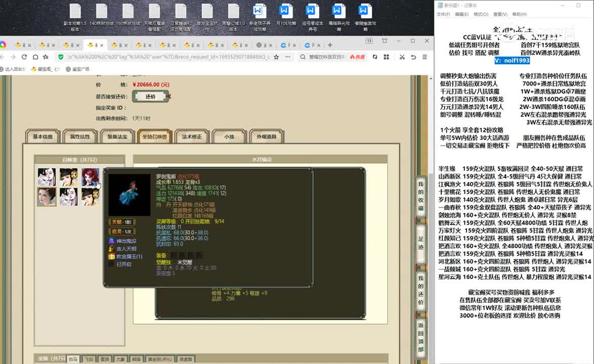Viewport: 594px width, 364px height.
Task: Select the 黄金狮(点化) mount tab
Action: (x=159, y=359)
